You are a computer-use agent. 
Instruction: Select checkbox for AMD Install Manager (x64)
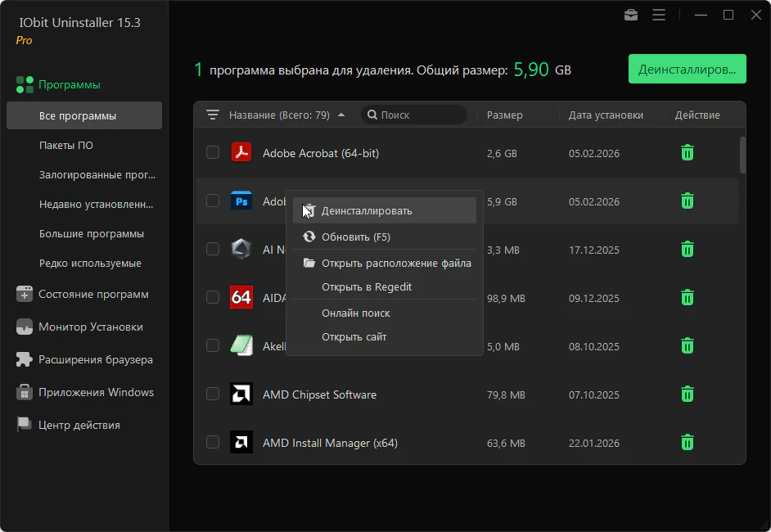pos(213,443)
